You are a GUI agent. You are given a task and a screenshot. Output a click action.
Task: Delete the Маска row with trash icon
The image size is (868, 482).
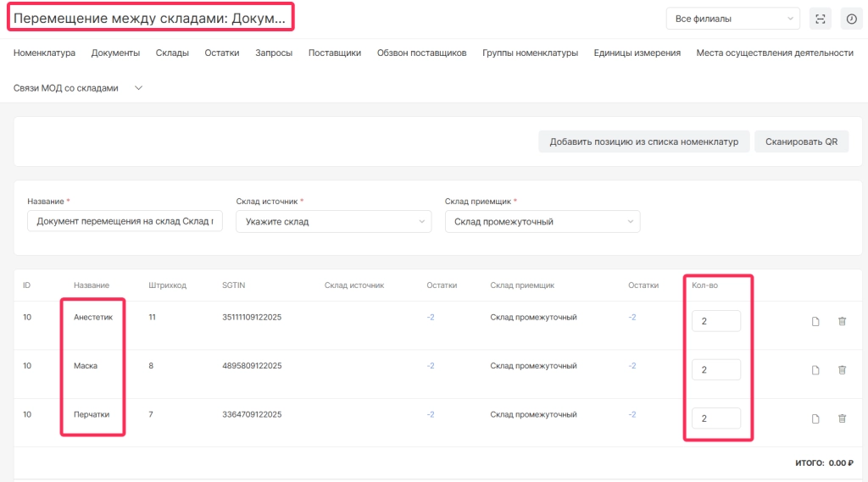842,369
